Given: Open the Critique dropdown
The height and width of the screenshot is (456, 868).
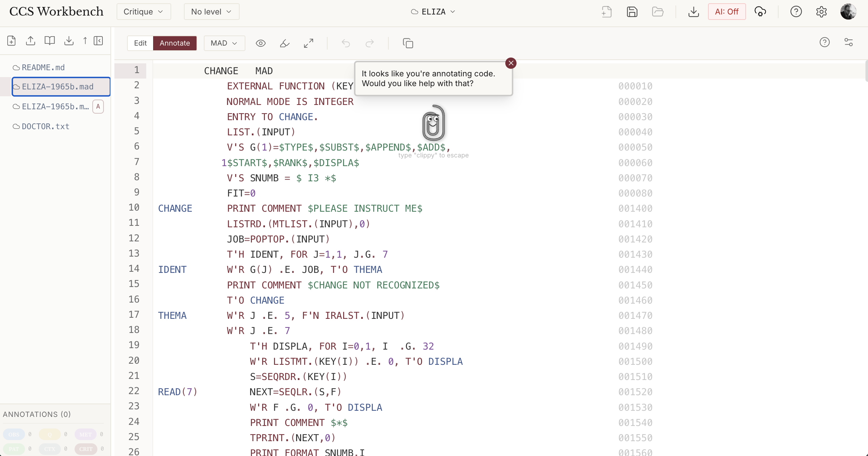Looking at the screenshot, I should 143,12.
